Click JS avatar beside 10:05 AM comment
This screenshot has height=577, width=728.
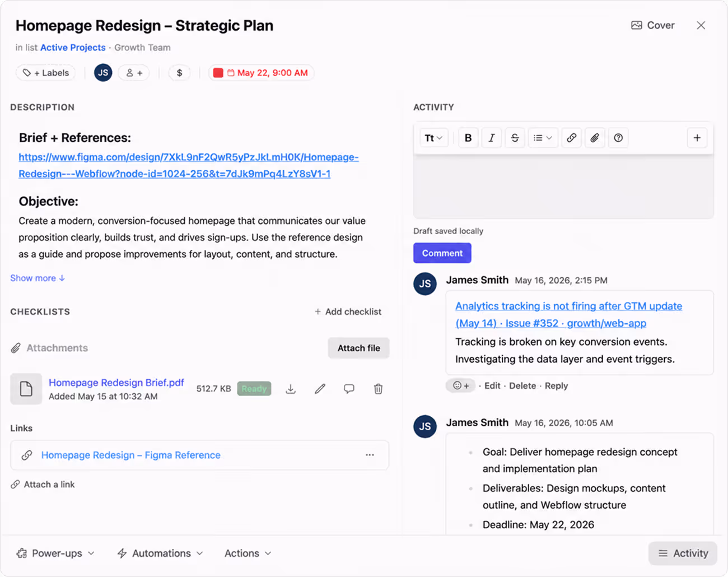(x=425, y=427)
